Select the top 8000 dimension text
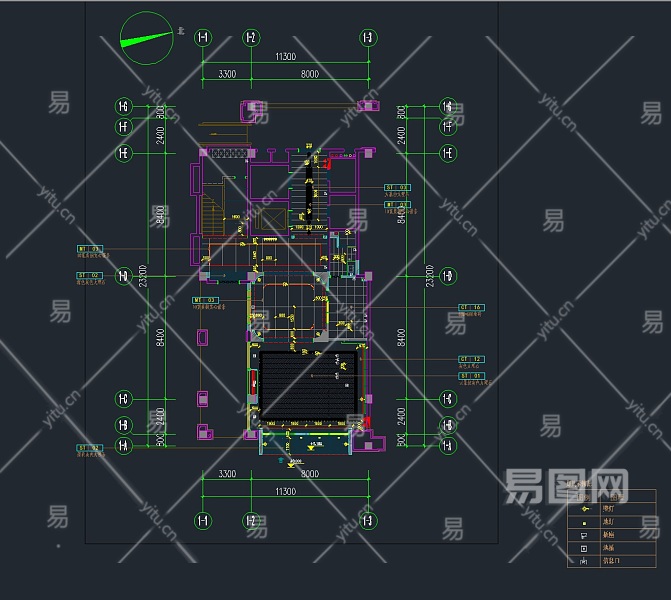 [310, 74]
